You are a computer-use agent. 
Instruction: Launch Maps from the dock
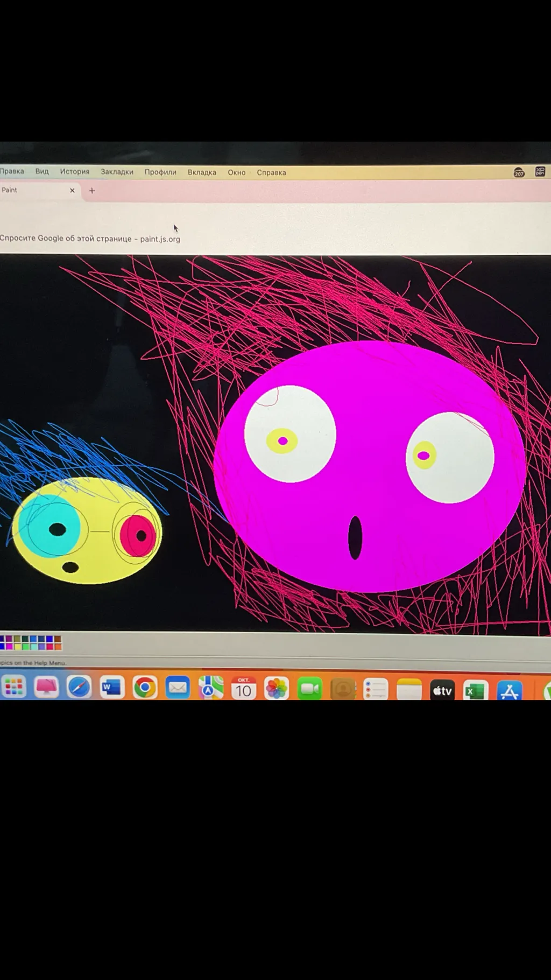pos(210,688)
